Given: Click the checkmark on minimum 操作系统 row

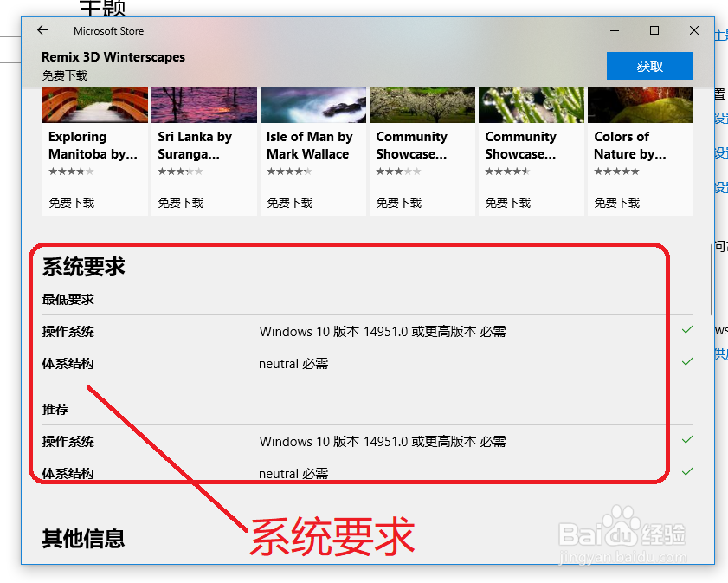Looking at the screenshot, I should [x=687, y=330].
